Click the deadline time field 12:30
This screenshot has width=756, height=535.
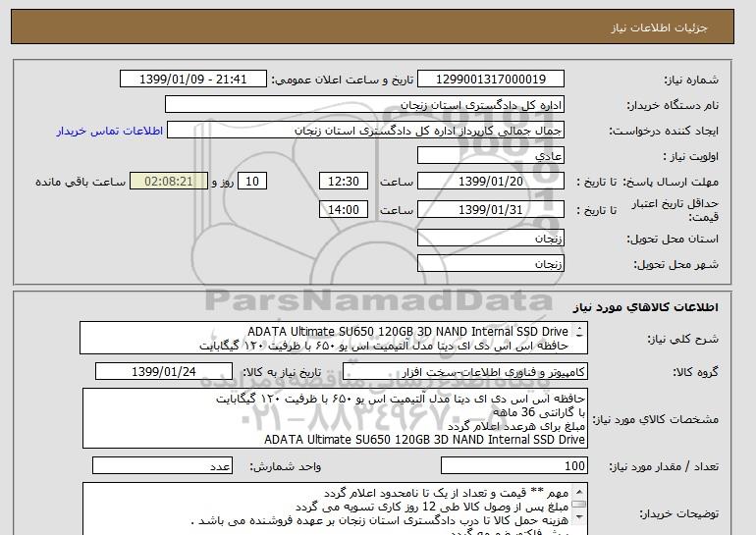coord(344,182)
